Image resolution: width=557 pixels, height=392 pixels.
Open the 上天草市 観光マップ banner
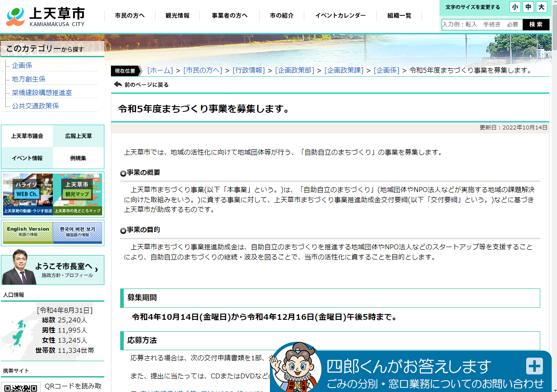click(x=78, y=194)
